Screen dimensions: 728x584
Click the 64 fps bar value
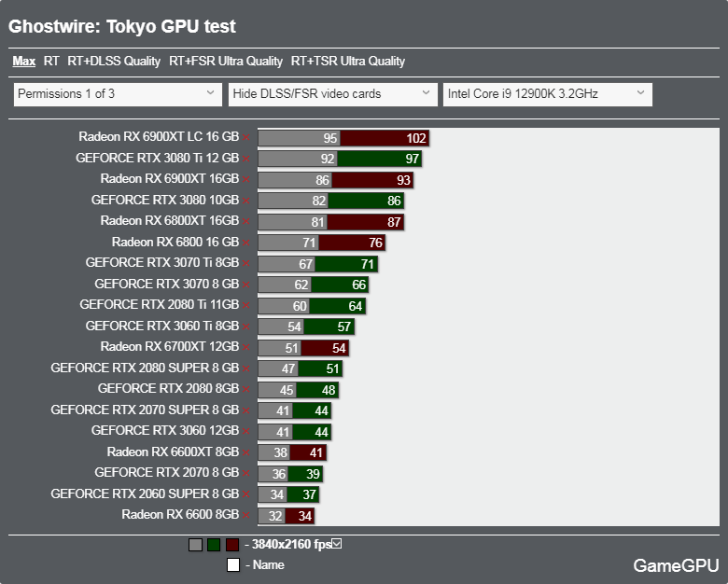(x=356, y=306)
